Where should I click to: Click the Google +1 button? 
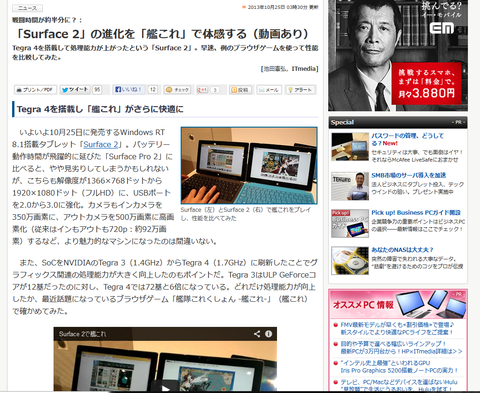point(202,90)
